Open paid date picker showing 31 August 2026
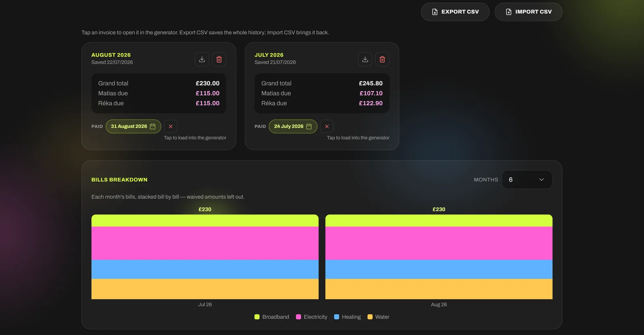Viewport: 644px width, 335px height. pos(133,126)
